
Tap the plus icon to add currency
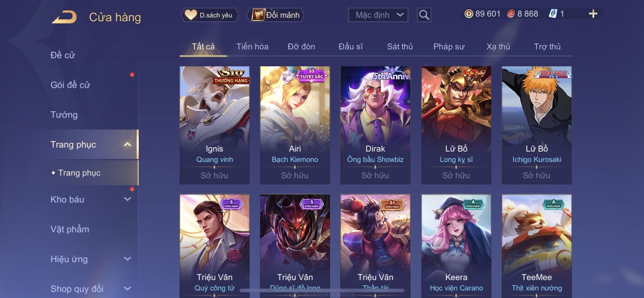pyautogui.click(x=593, y=14)
